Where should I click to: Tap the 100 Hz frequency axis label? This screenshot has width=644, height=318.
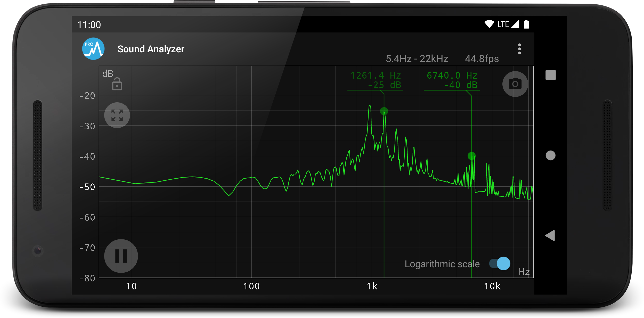pyautogui.click(x=251, y=286)
